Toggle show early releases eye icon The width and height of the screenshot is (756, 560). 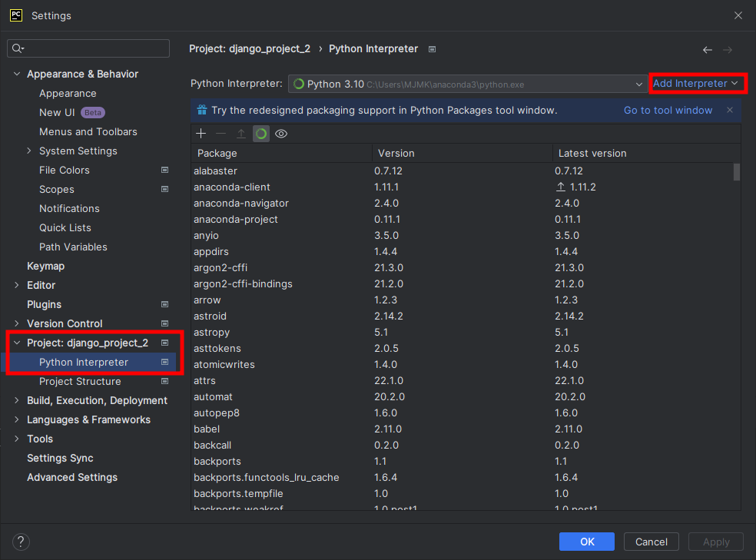tap(281, 134)
